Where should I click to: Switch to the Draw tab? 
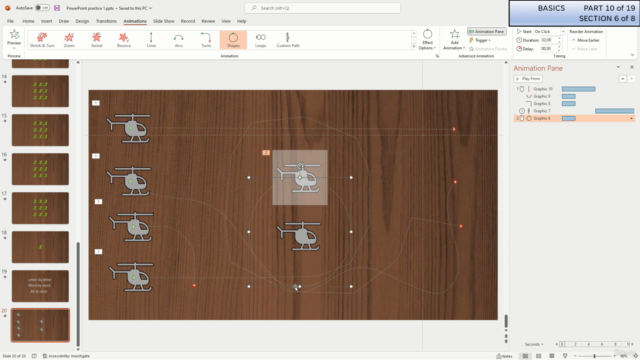point(64,21)
